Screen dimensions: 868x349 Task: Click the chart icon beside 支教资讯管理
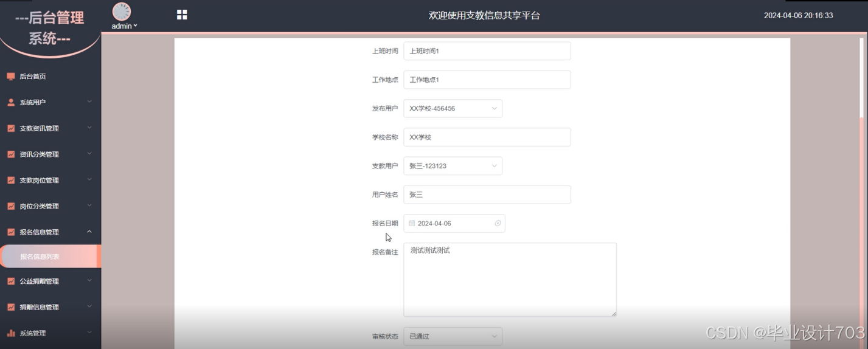pyautogui.click(x=11, y=128)
